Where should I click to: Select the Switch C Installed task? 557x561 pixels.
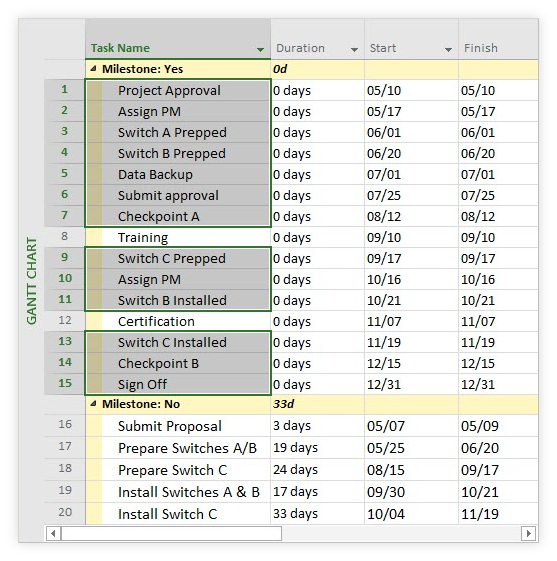point(178,342)
